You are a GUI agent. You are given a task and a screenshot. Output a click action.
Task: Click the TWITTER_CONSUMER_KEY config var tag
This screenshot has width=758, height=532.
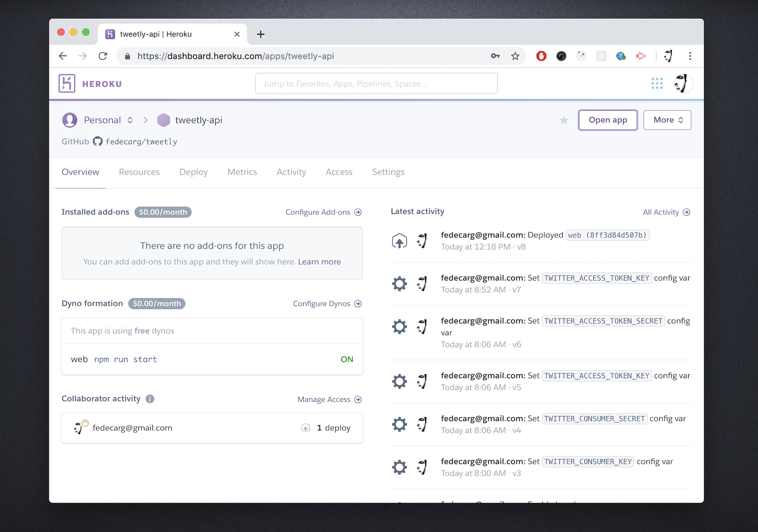pos(588,462)
